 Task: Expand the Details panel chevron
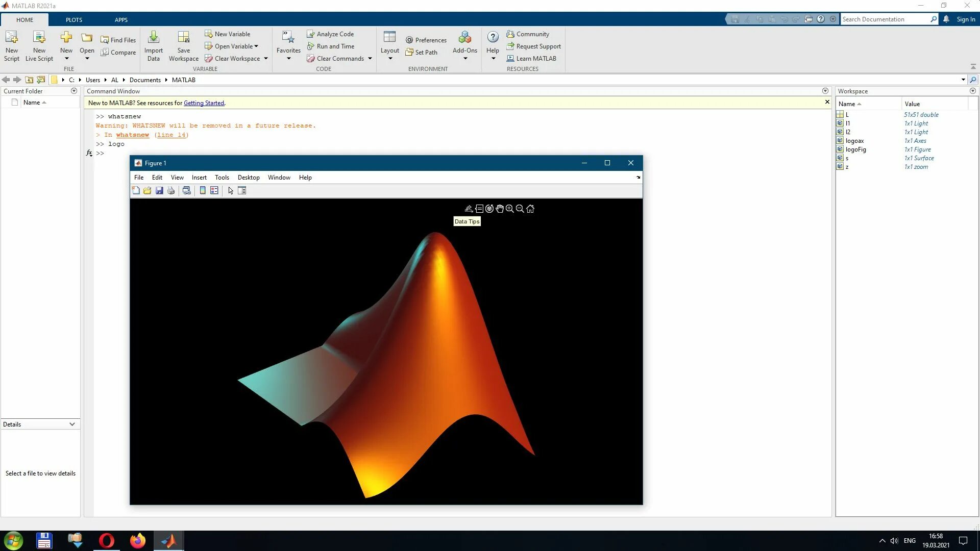click(72, 424)
